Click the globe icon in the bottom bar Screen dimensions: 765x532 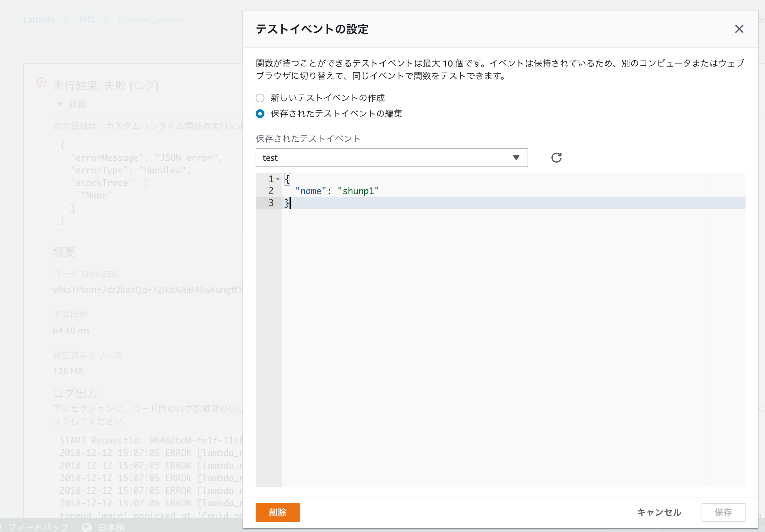click(x=86, y=527)
